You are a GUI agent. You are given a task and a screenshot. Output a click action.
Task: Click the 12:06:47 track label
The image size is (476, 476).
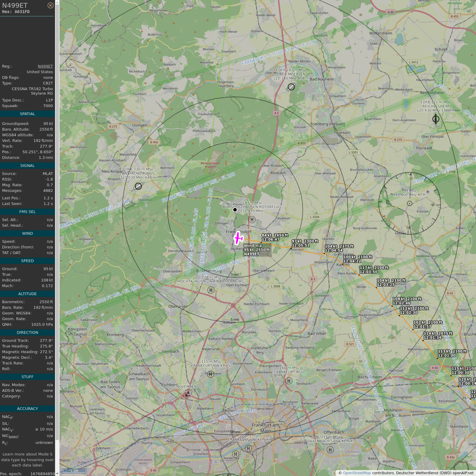(270, 239)
